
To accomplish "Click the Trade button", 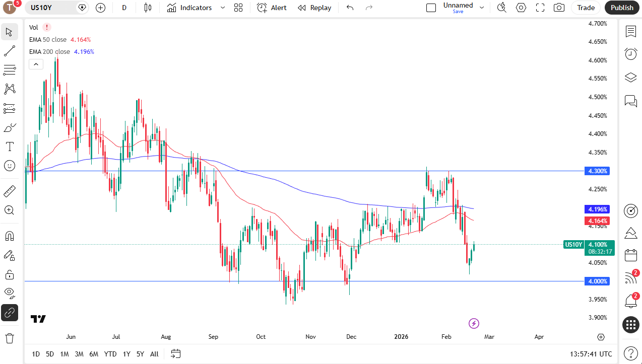I will point(586,8).
